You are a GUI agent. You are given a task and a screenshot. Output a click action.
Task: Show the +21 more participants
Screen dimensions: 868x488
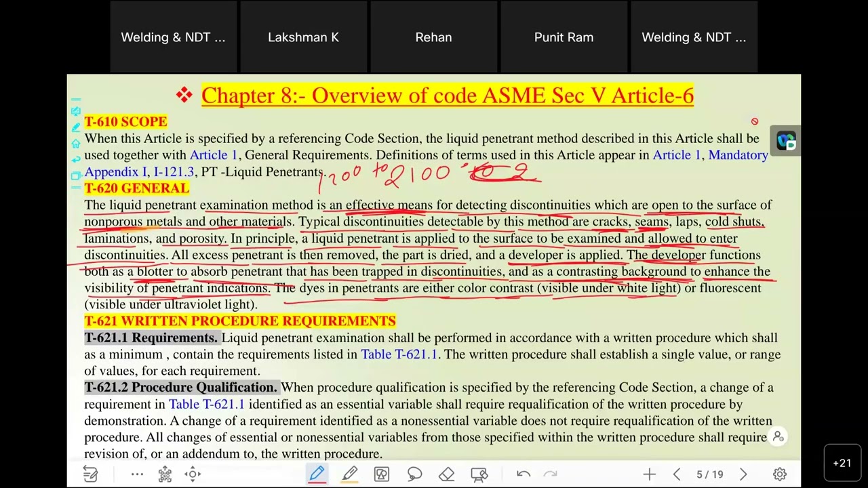[x=842, y=464]
